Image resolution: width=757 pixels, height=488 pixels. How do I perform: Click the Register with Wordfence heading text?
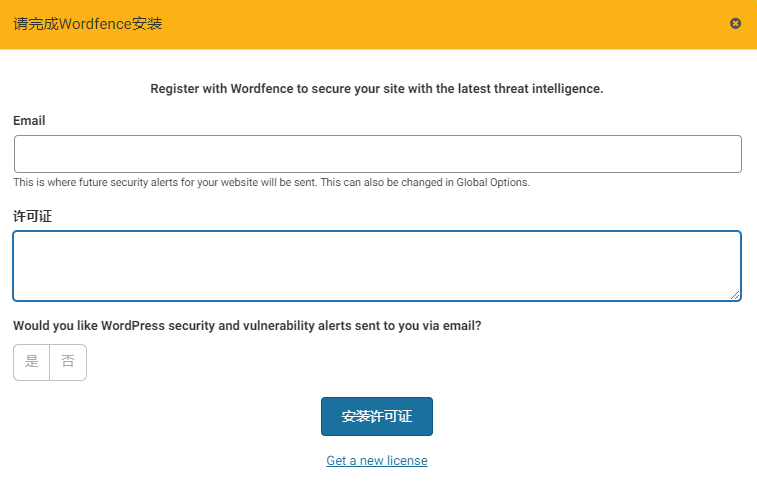377,89
